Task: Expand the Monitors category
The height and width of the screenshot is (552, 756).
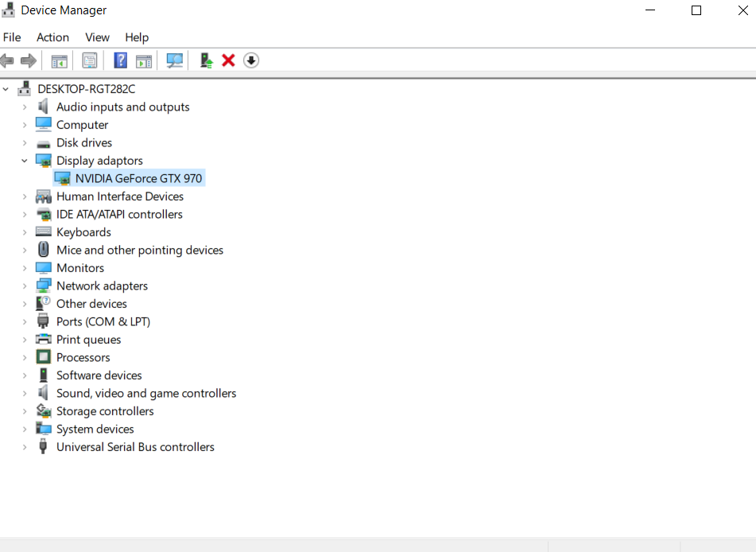Action: (25, 268)
